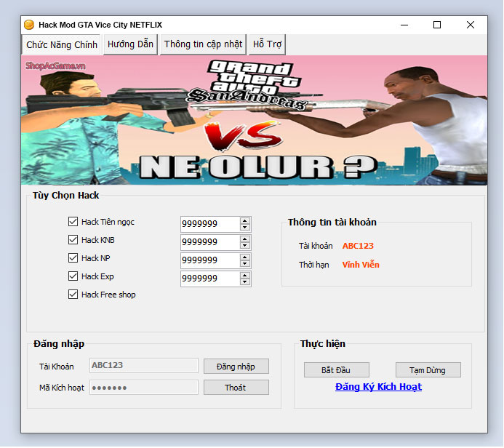Click the Tài Khoản input field
Viewport: 504px width, 448px height.
coord(144,366)
